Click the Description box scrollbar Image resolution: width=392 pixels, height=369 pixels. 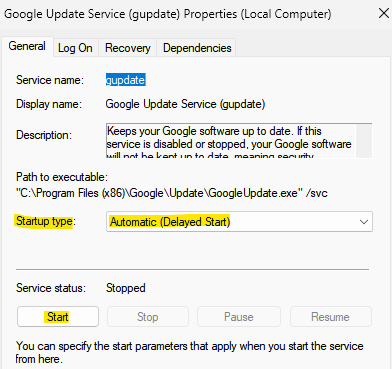pos(364,140)
